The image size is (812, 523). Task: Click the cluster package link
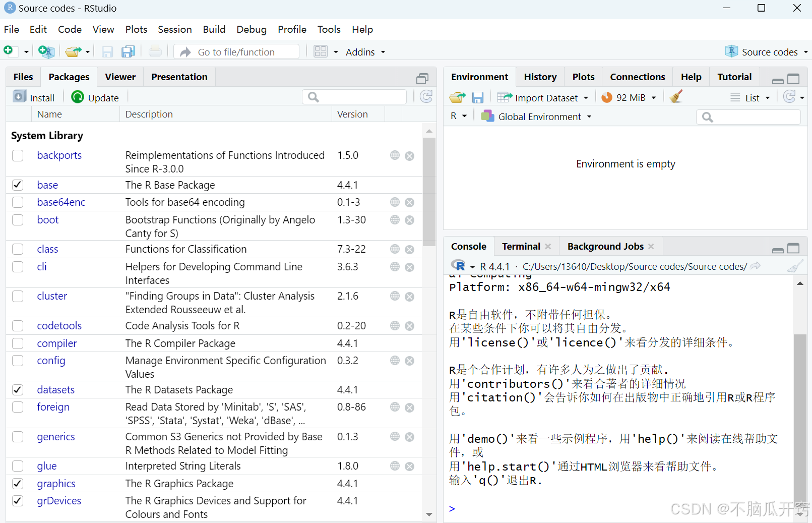[52, 296]
